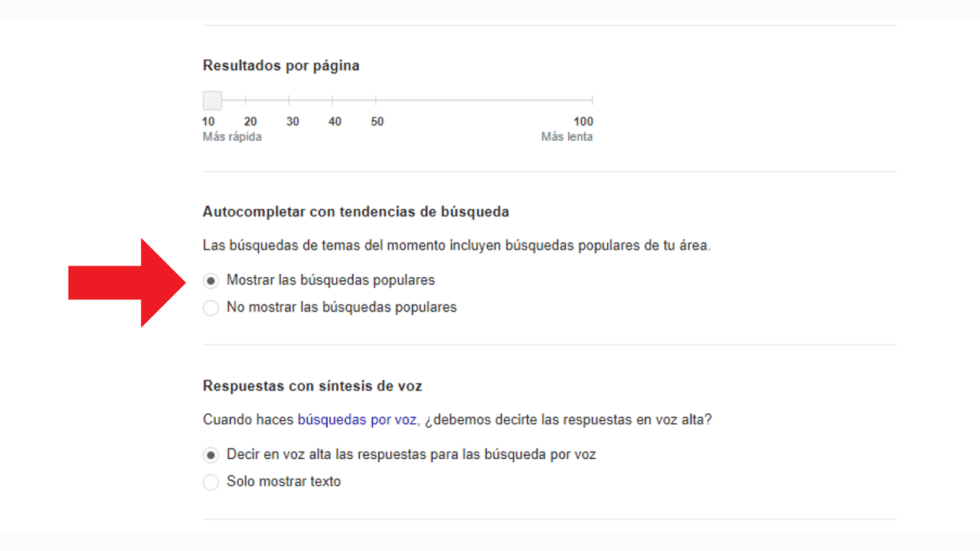
Task: Click the "Resultados por página" heading
Action: 280,65
